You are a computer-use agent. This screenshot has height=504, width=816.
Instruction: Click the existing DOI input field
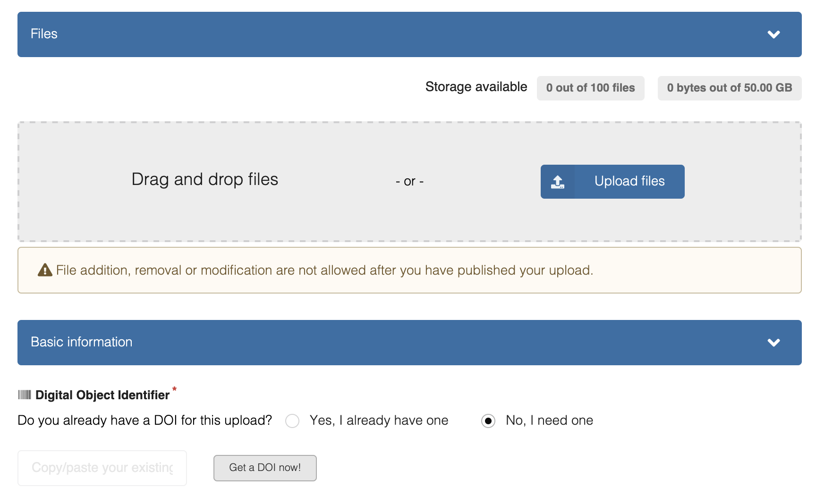(x=102, y=468)
